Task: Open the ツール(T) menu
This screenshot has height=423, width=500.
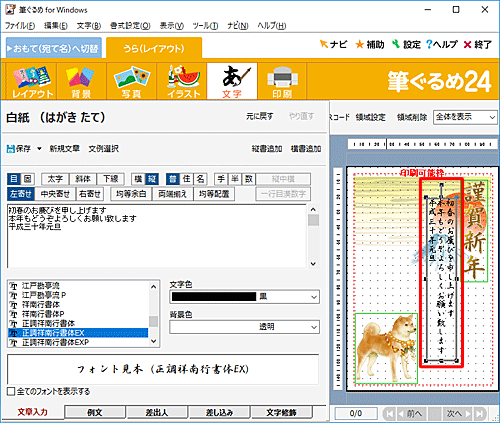Action: [205, 26]
